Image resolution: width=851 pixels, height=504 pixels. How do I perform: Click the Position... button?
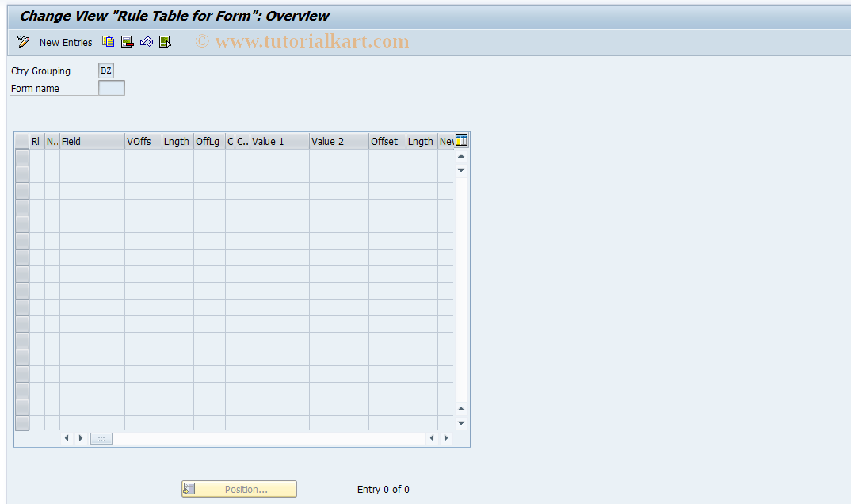click(239, 489)
